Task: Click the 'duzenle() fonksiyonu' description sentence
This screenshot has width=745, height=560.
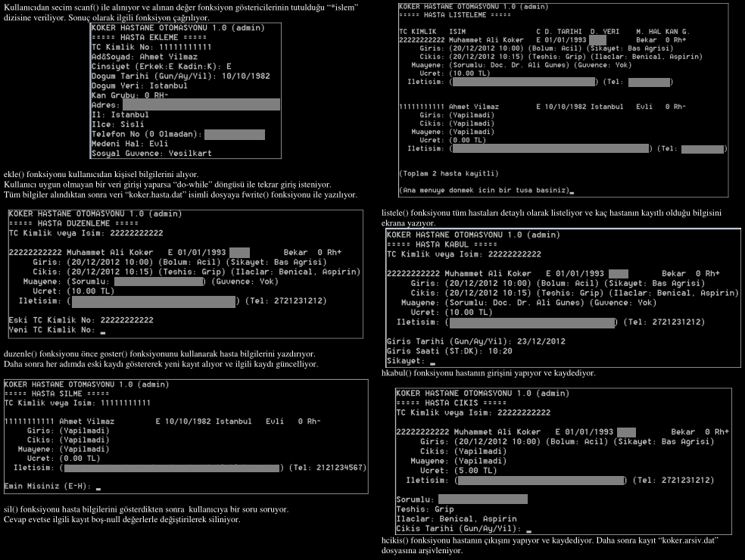Action: click(160, 354)
